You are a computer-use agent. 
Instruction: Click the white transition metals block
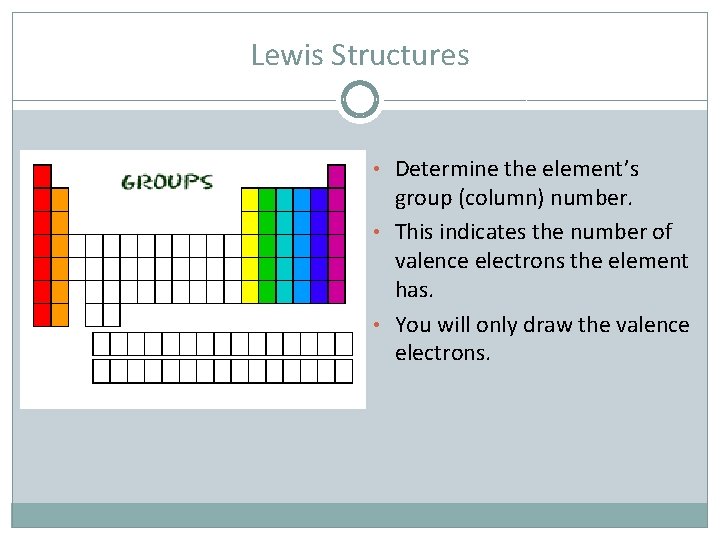tap(155, 269)
